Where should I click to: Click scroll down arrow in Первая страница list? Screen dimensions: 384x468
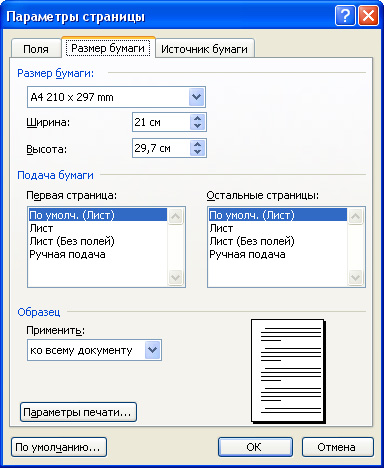click(175, 277)
